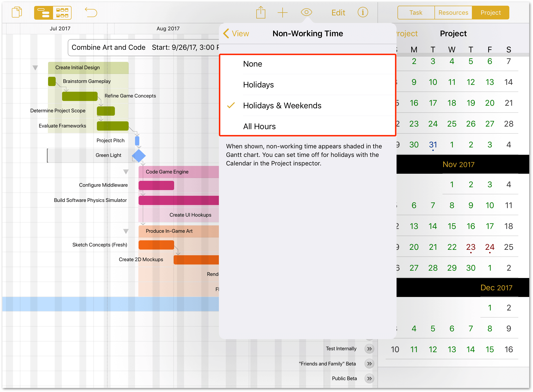Open the Share sheet icon
The height and width of the screenshot is (392, 533).
pos(261,12)
